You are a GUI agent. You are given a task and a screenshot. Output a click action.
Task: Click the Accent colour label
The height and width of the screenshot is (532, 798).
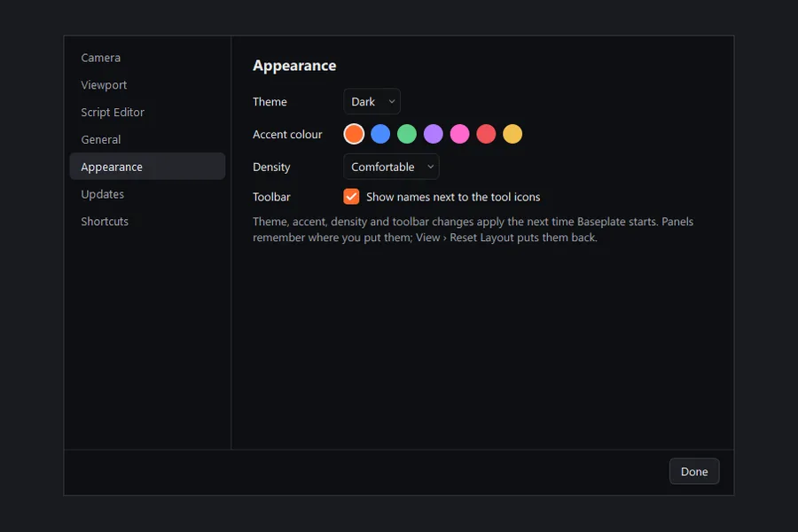(x=287, y=135)
